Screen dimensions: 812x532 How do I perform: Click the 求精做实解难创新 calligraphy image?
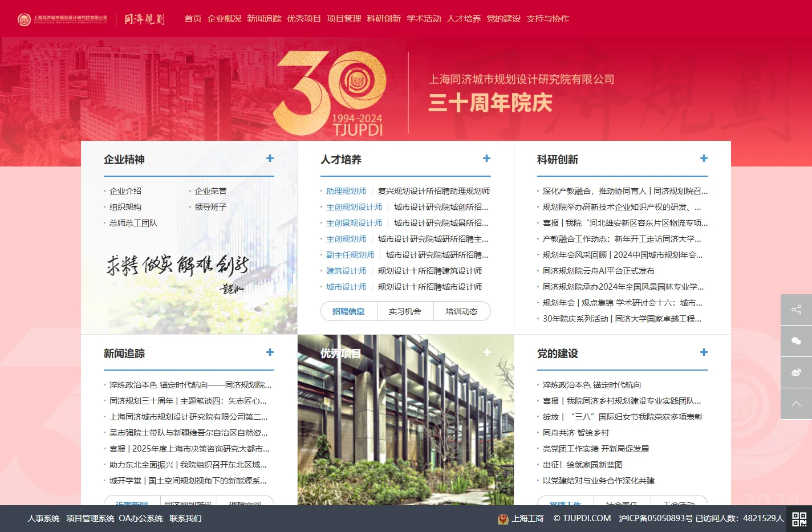177,273
